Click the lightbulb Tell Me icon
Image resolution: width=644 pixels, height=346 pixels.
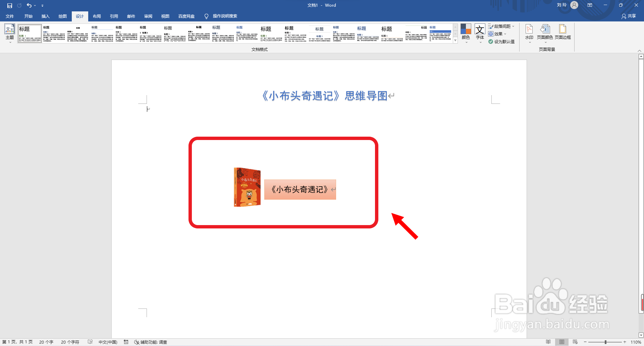206,16
